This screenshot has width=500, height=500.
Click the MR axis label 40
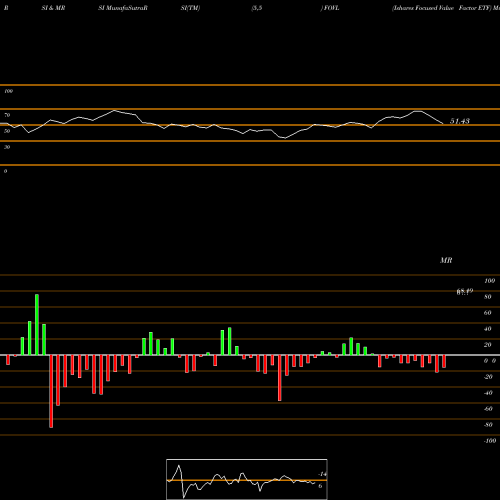[x=488, y=329]
